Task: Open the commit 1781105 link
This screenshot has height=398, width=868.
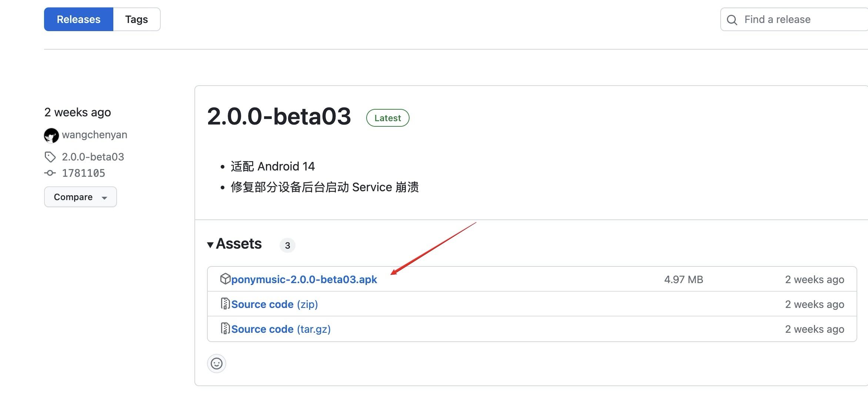Action: click(x=83, y=173)
